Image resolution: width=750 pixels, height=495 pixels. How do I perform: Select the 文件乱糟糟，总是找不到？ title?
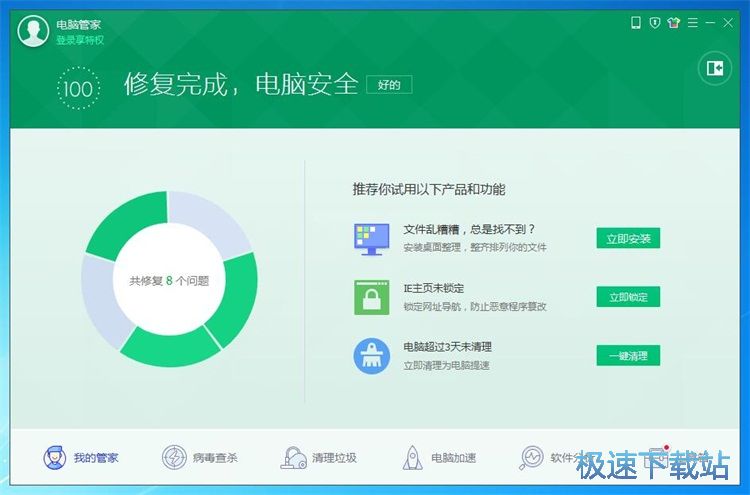469,230
